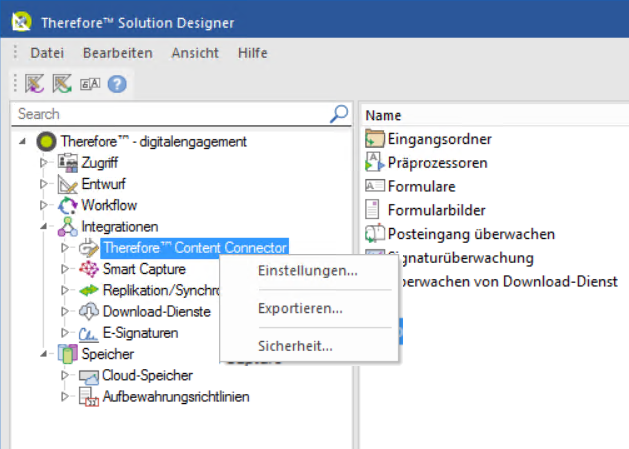Choose Sicherheit... from the context menu
The image size is (629, 449).
(295, 346)
